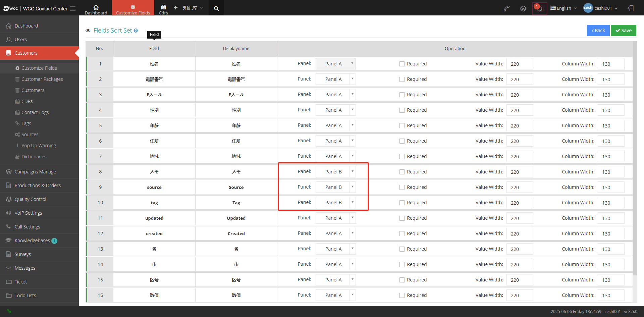Toggle Required for row 8 メモ
Image resolution: width=644 pixels, height=317 pixels.
(x=402, y=172)
